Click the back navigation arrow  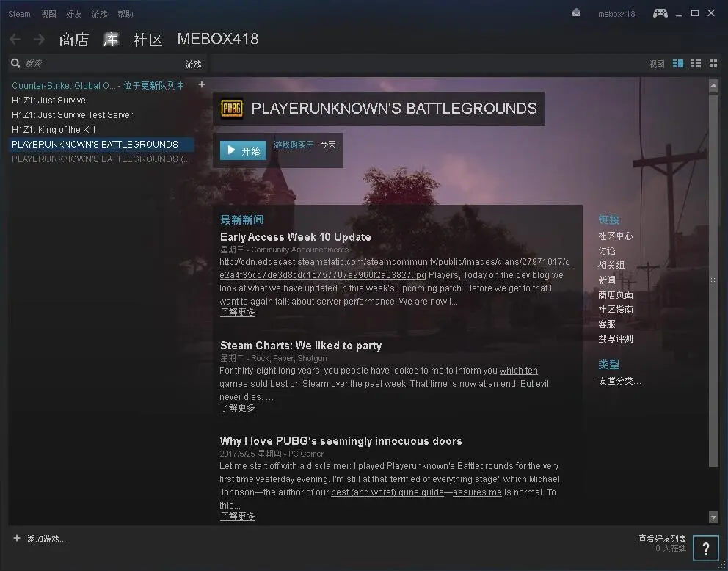(15, 40)
